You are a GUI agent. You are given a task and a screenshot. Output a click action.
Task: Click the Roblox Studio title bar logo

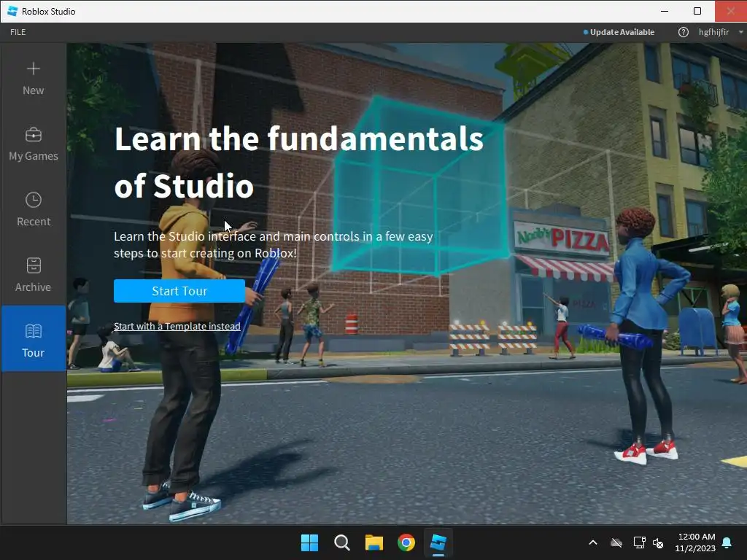pos(13,11)
